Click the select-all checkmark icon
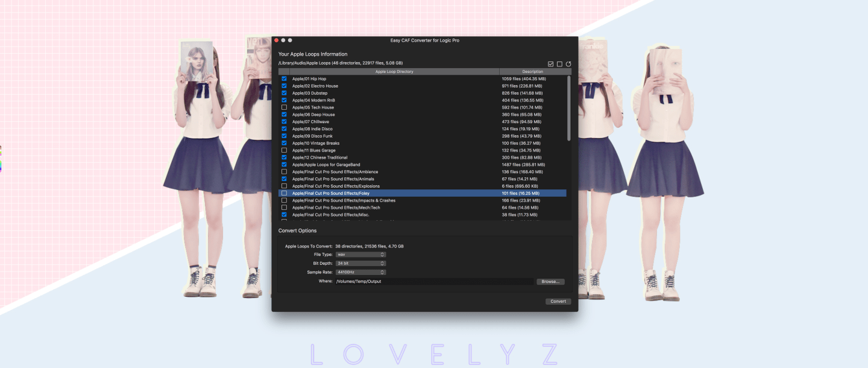Viewport: 868px width, 368px height. [x=550, y=64]
